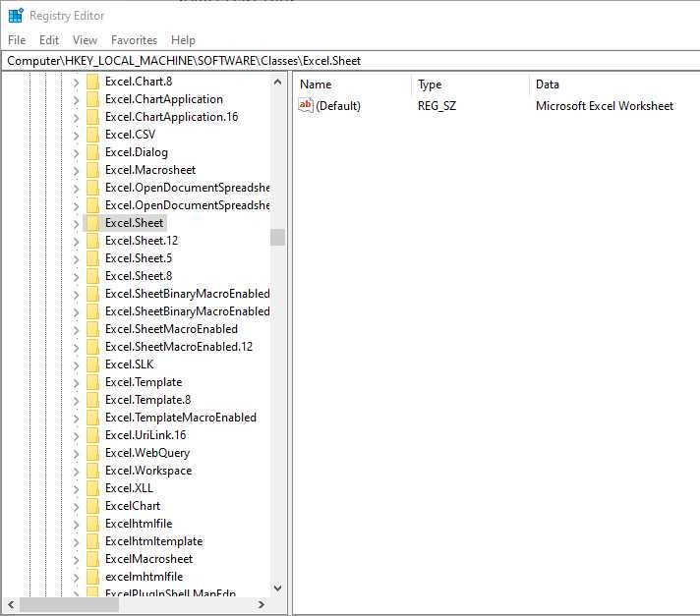
Task: Select the Excel.Template key label
Action: (144, 382)
